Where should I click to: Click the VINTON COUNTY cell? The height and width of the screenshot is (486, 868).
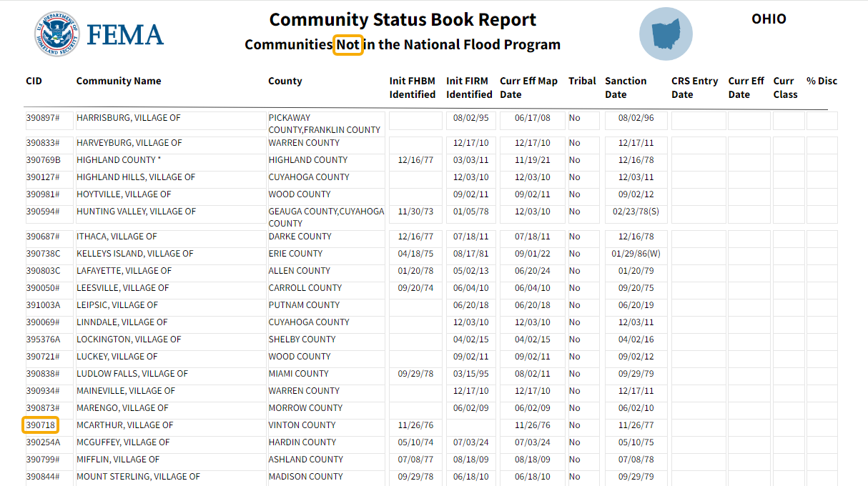[302, 425]
